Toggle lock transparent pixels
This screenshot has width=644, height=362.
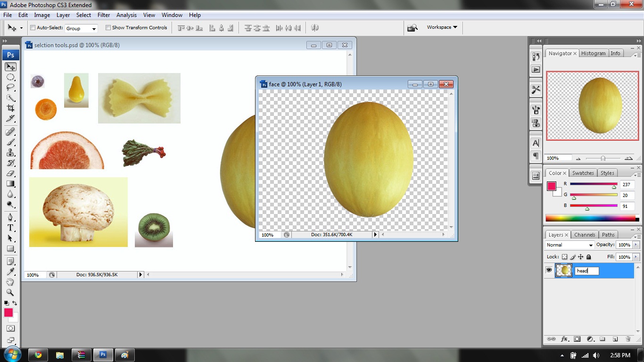(565, 257)
